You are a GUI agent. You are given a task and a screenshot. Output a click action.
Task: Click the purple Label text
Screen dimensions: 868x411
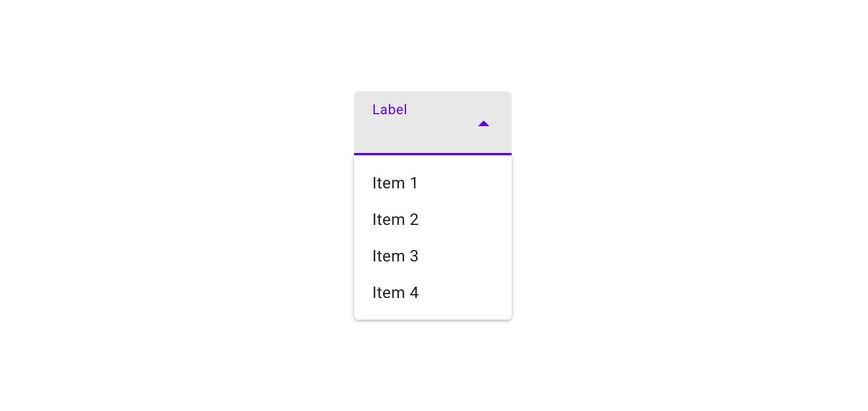pos(389,110)
